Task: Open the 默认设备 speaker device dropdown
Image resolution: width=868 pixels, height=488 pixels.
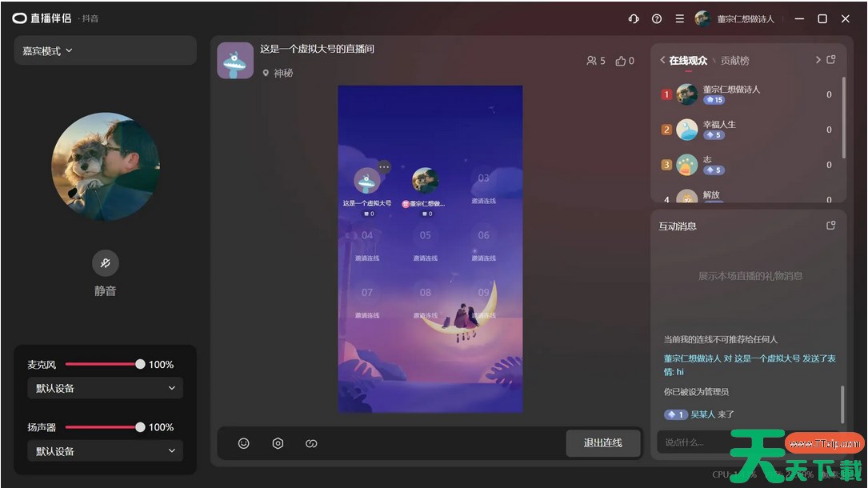Action: pyautogui.click(x=105, y=450)
